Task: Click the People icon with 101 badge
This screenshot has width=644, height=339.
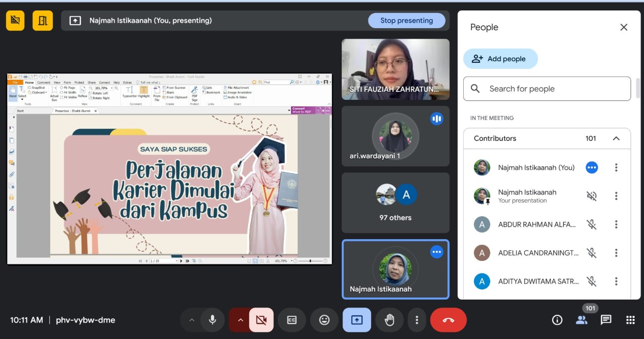Action: pyautogui.click(x=582, y=320)
